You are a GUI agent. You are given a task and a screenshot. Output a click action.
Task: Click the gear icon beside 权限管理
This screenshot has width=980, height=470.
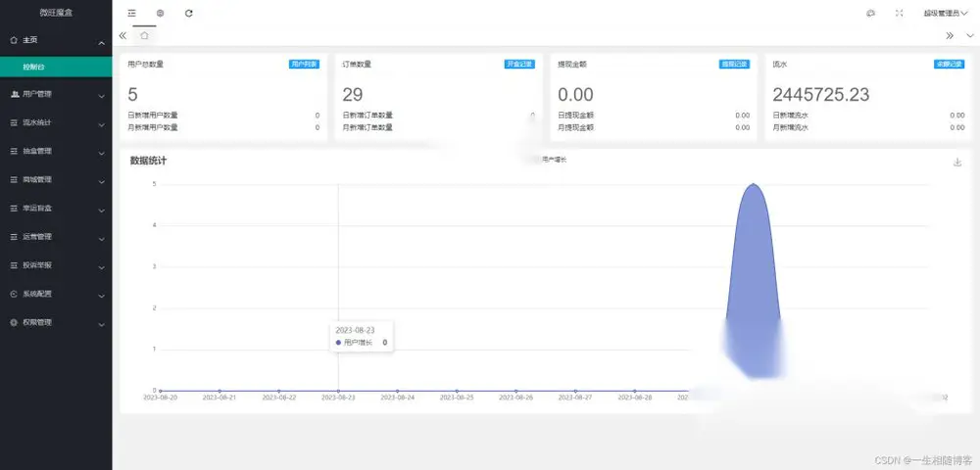coord(15,323)
